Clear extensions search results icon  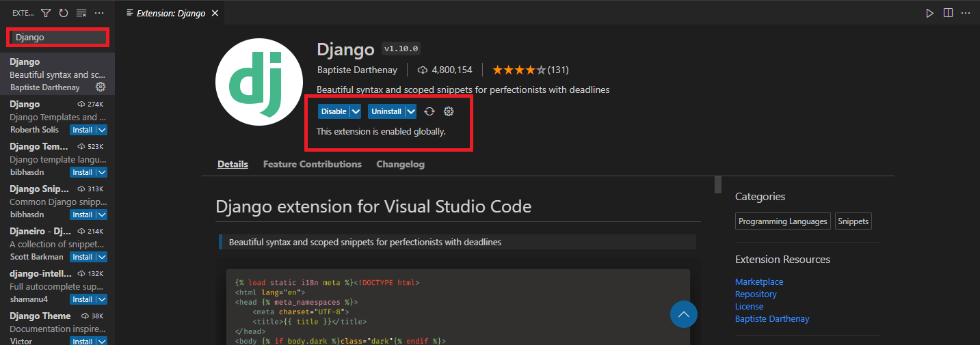[x=81, y=13]
